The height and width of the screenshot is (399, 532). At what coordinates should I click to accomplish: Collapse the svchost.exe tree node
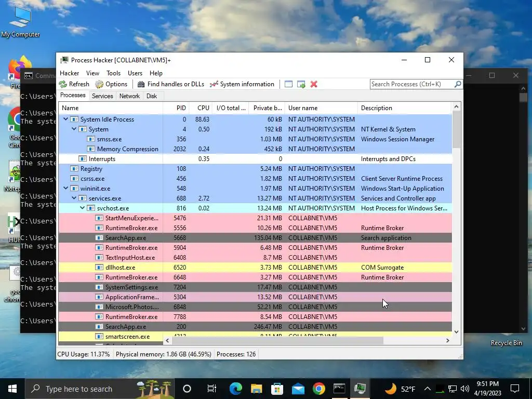[83, 208]
